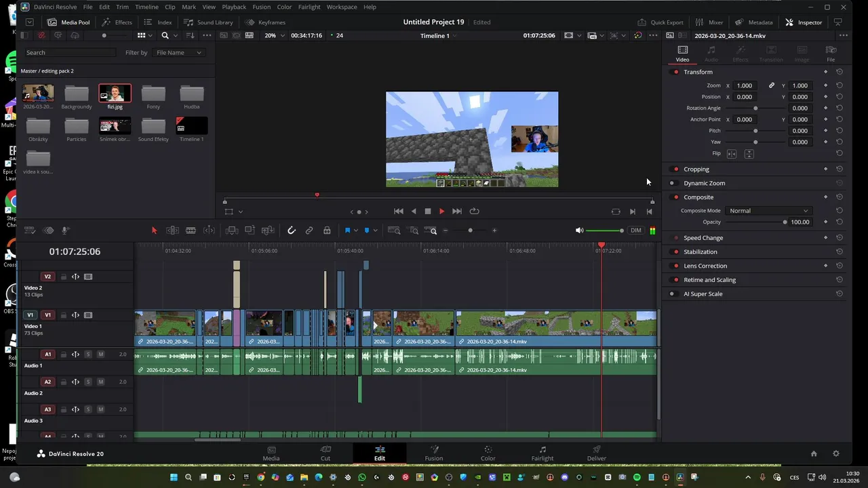The width and height of the screenshot is (868, 488).
Task: Adjust the monitor volume slider
Action: coord(604,230)
